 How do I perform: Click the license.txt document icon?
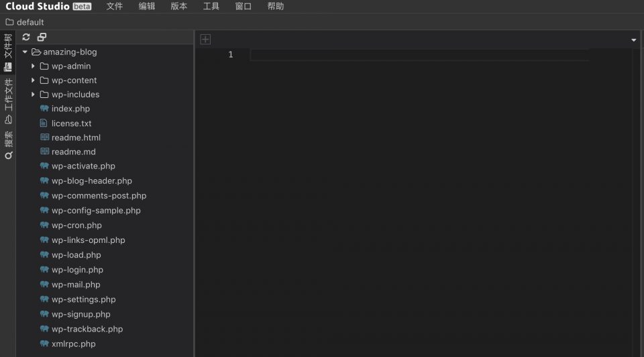tap(44, 123)
